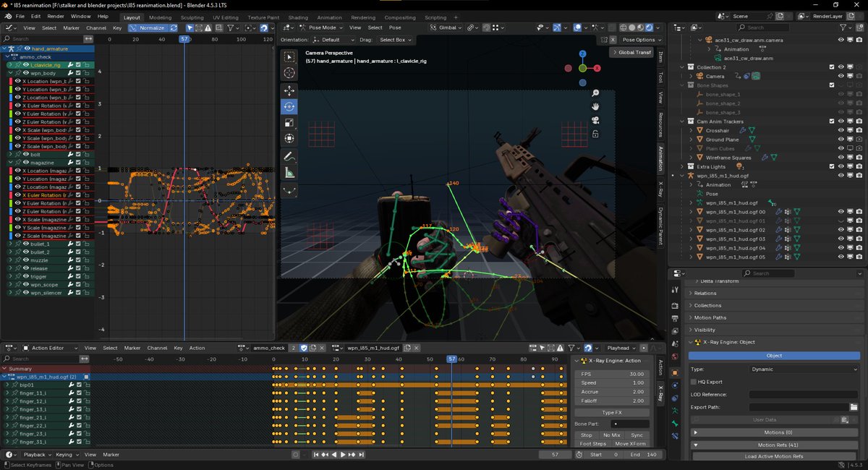The width and height of the screenshot is (868, 470).
Task: Open the Gimbal orientation dropdown
Action: pyautogui.click(x=445, y=27)
